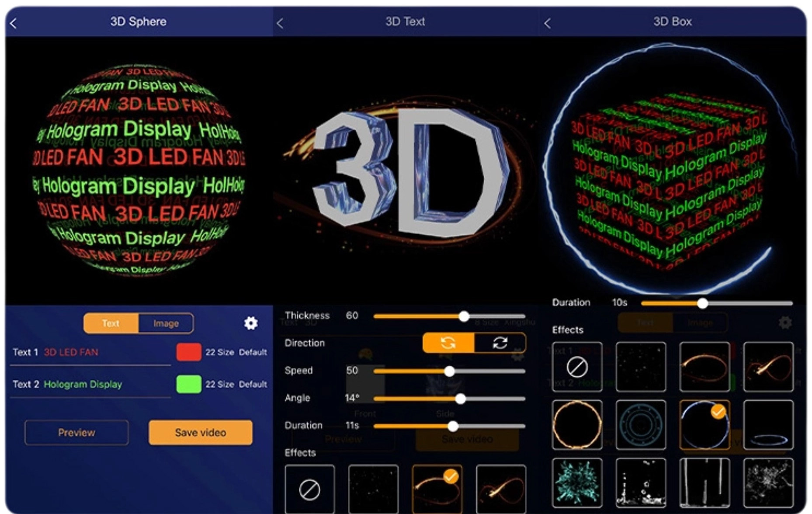Viewport: 812px width, 514px height.
Task: Click the Preview button
Action: [76, 432]
